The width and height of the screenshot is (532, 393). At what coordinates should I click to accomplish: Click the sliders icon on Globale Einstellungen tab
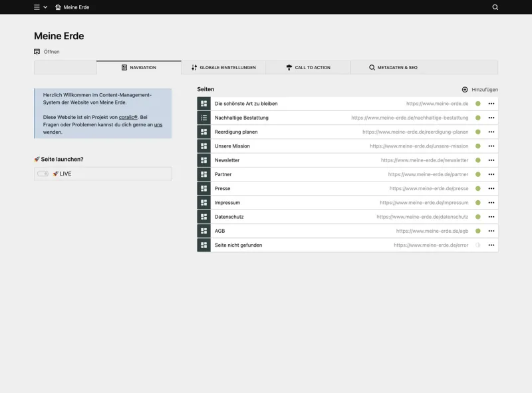coord(194,67)
